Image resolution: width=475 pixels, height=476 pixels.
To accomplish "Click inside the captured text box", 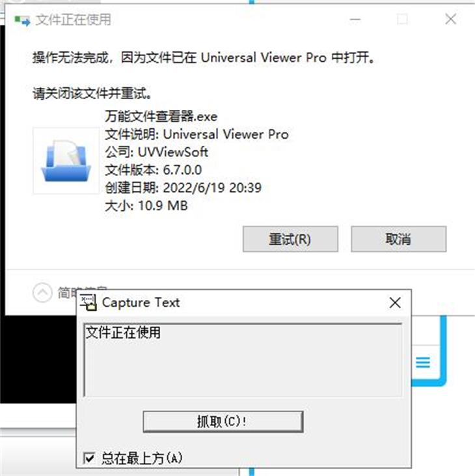I will point(243,360).
